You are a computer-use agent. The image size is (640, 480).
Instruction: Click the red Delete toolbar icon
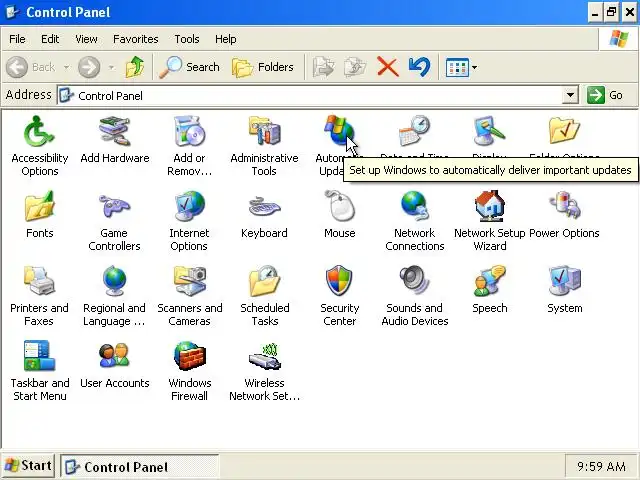387,67
